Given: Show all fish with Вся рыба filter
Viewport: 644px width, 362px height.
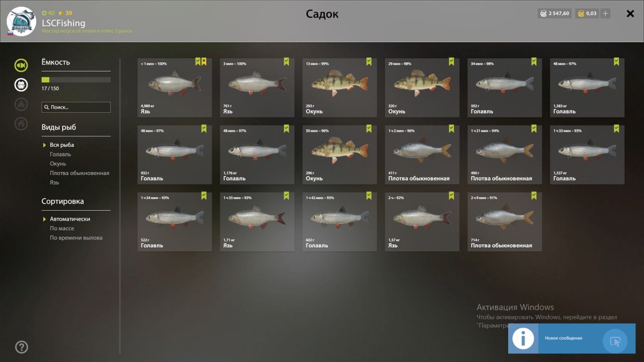Looking at the screenshot, I should coord(62,145).
